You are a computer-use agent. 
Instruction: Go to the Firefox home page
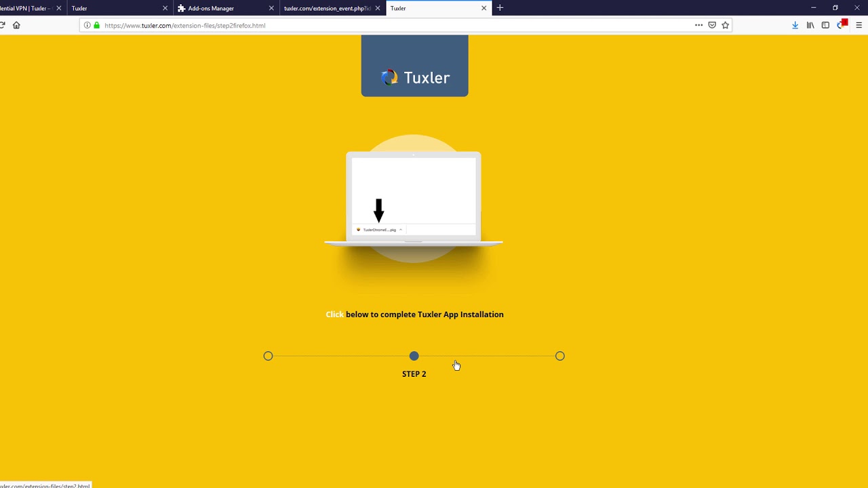tap(16, 25)
